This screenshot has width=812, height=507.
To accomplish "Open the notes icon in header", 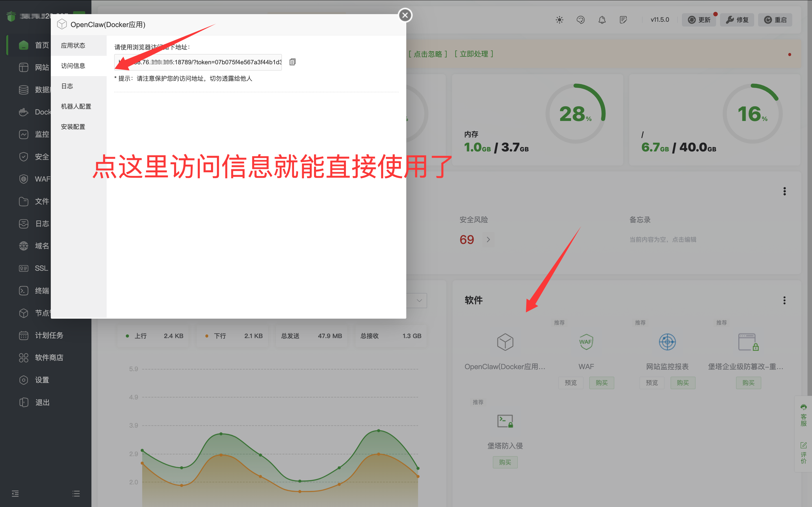I will [x=623, y=20].
